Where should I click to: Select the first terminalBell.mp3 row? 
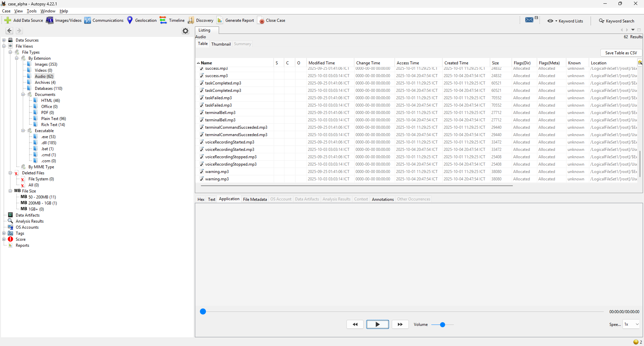pos(416,112)
